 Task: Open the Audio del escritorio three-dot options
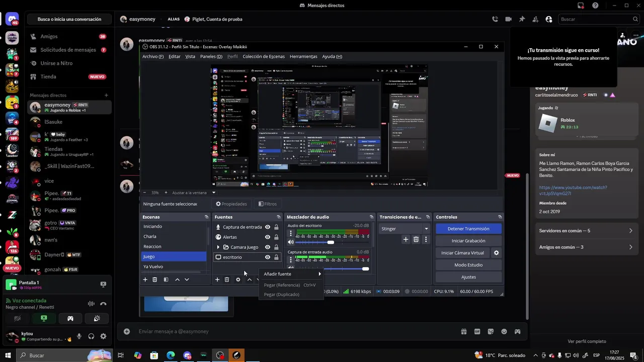(x=291, y=234)
